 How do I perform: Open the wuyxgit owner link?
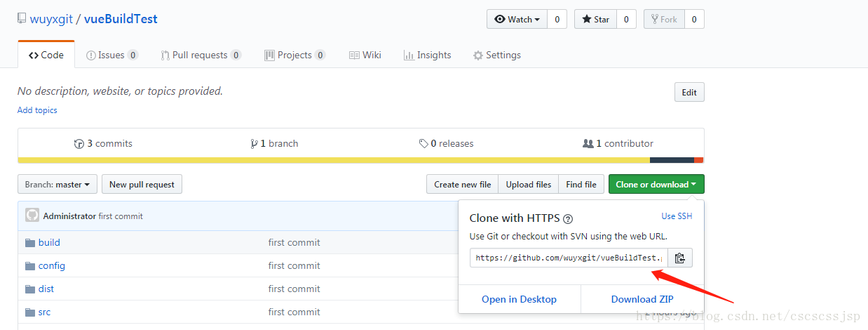[x=52, y=19]
